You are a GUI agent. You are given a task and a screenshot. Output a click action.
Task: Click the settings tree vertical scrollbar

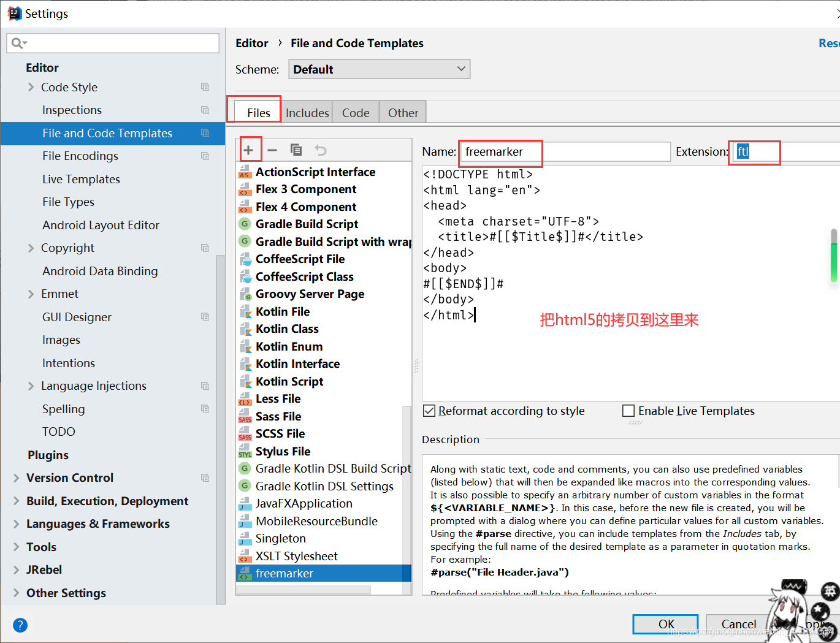point(220,429)
